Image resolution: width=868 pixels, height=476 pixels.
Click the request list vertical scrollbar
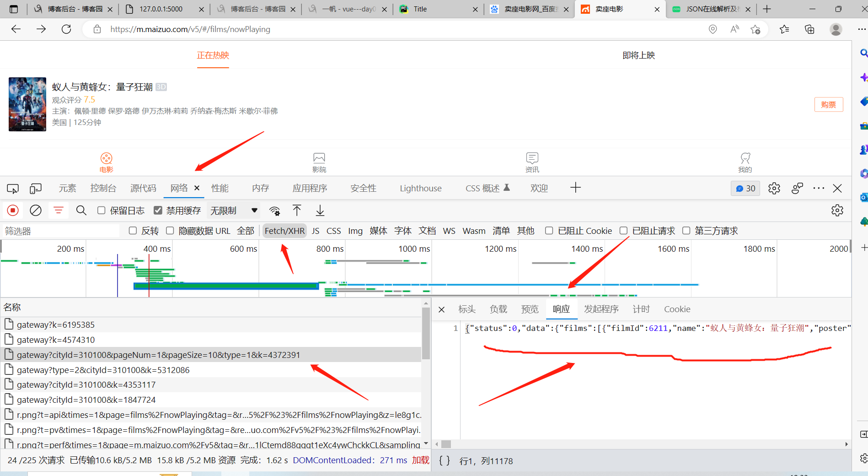click(x=426, y=333)
